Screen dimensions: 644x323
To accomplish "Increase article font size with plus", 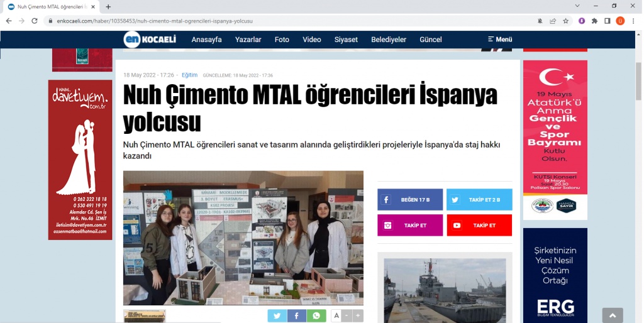I will coord(358,315).
